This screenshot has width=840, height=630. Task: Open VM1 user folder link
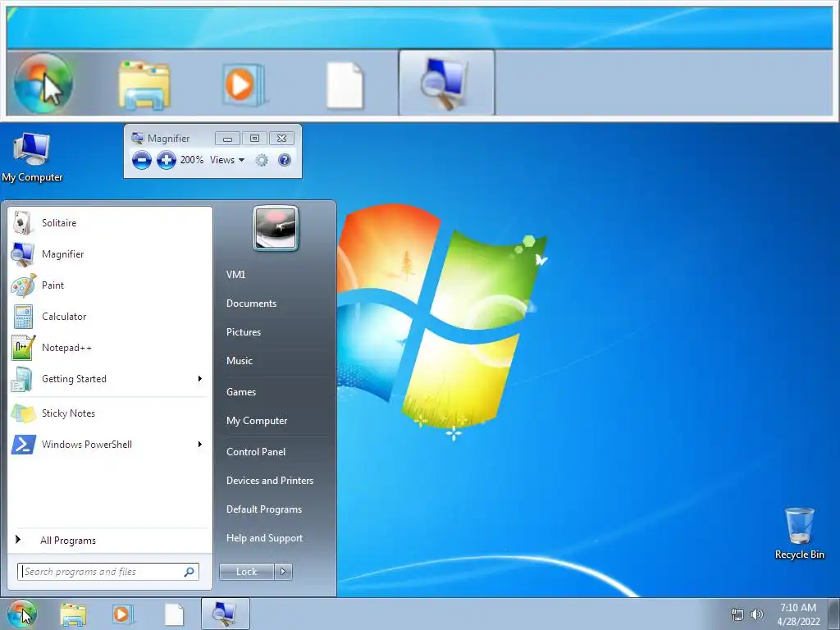(235, 274)
